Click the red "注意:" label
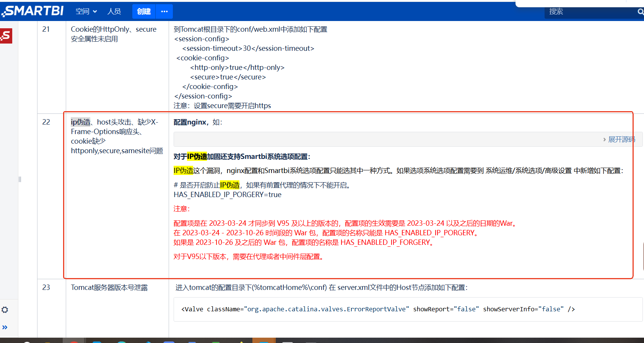The image size is (644, 343). pos(182,209)
